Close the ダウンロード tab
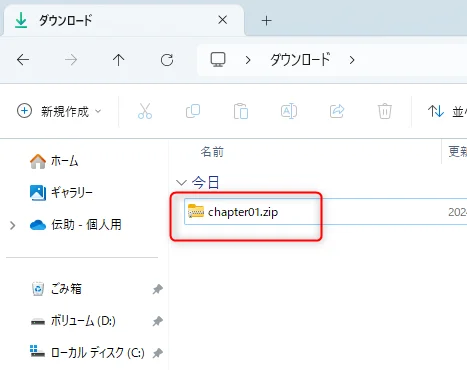The height and width of the screenshot is (370, 467). tap(223, 20)
